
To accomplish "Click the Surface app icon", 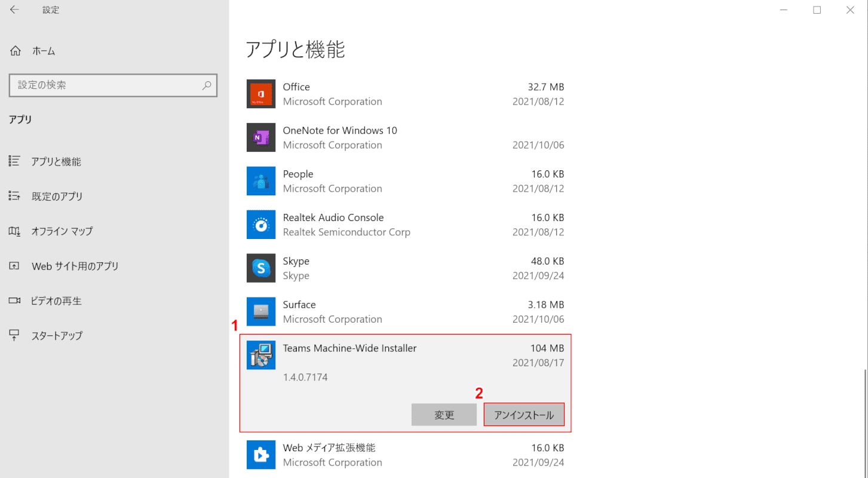I will click(x=261, y=312).
